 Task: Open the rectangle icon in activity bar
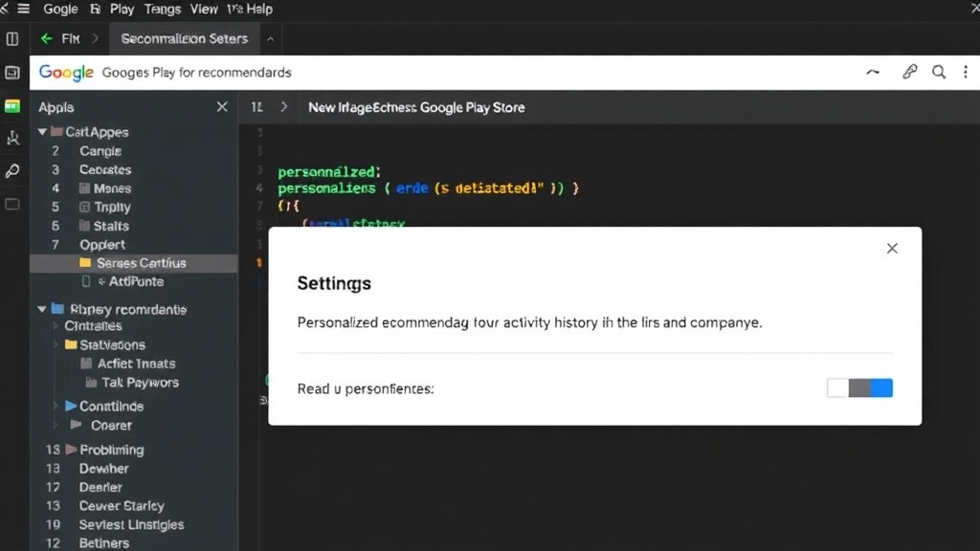tap(12, 205)
